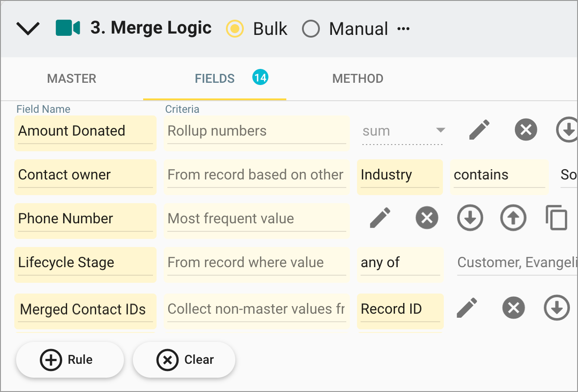This screenshot has width=578, height=392.
Task: Delete the Phone Number merge rule
Action: click(426, 218)
